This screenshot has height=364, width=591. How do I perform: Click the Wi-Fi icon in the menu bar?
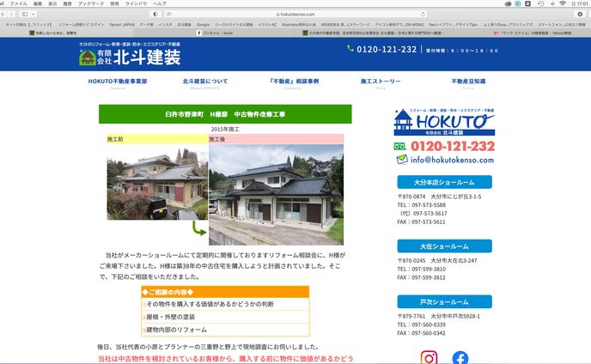[563, 3]
